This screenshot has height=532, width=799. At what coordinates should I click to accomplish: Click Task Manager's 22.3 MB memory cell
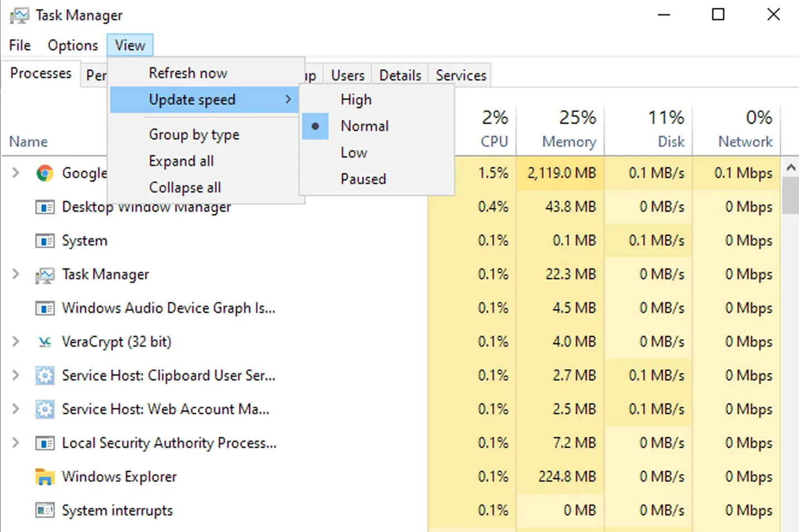point(570,275)
